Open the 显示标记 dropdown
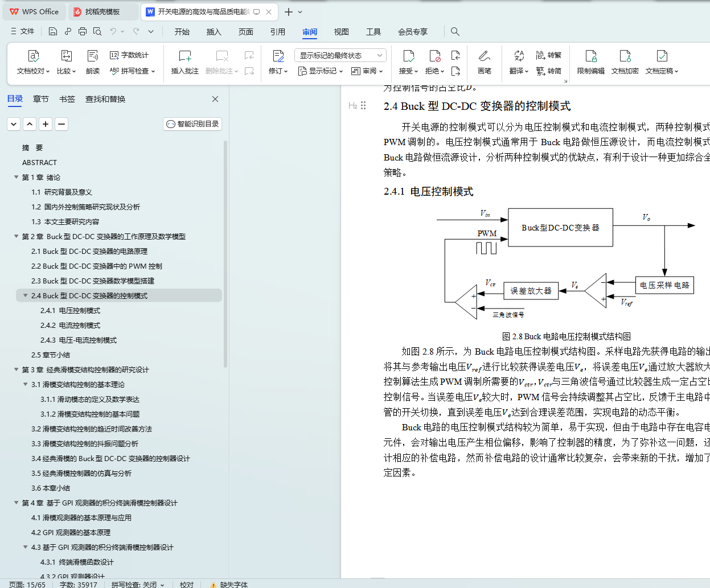Viewport: 710px width, 588px height. pos(321,71)
